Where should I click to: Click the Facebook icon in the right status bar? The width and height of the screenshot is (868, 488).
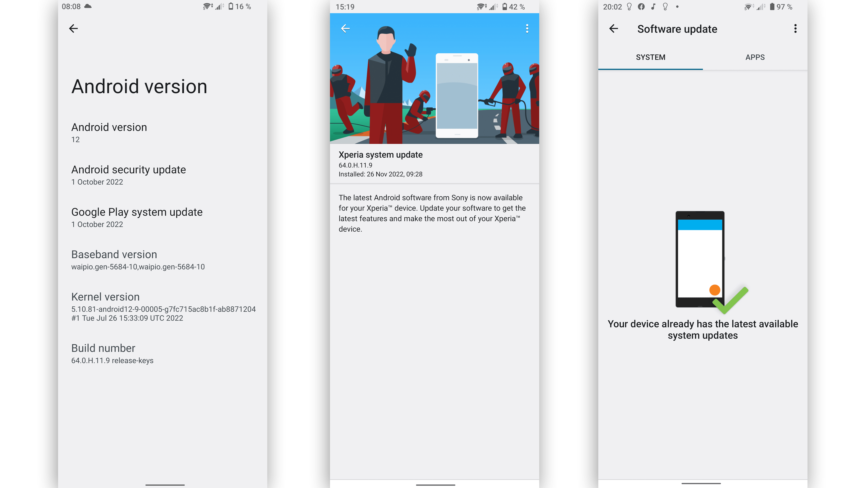(641, 6)
